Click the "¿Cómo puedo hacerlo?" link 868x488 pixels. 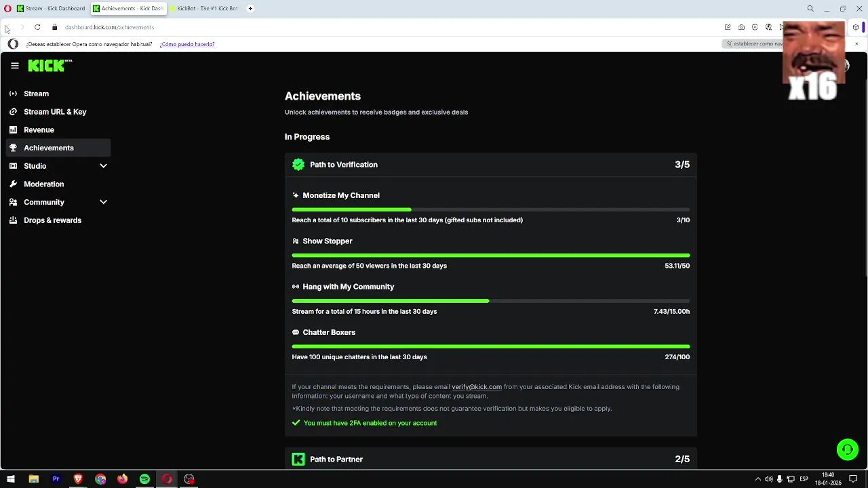coord(187,44)
